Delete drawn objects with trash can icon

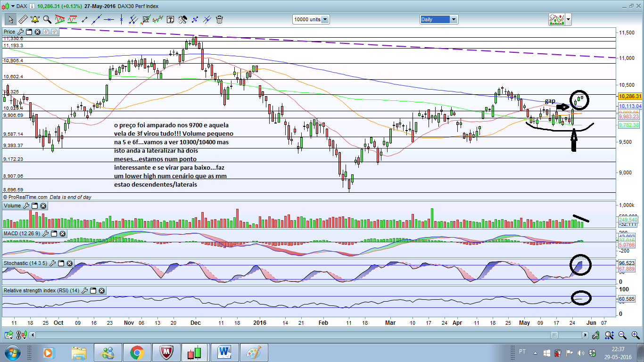point(219,19)
